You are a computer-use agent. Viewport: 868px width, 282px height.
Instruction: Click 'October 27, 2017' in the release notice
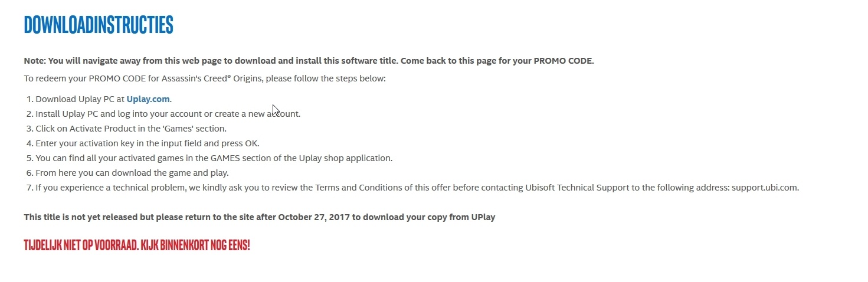point(314,217)
